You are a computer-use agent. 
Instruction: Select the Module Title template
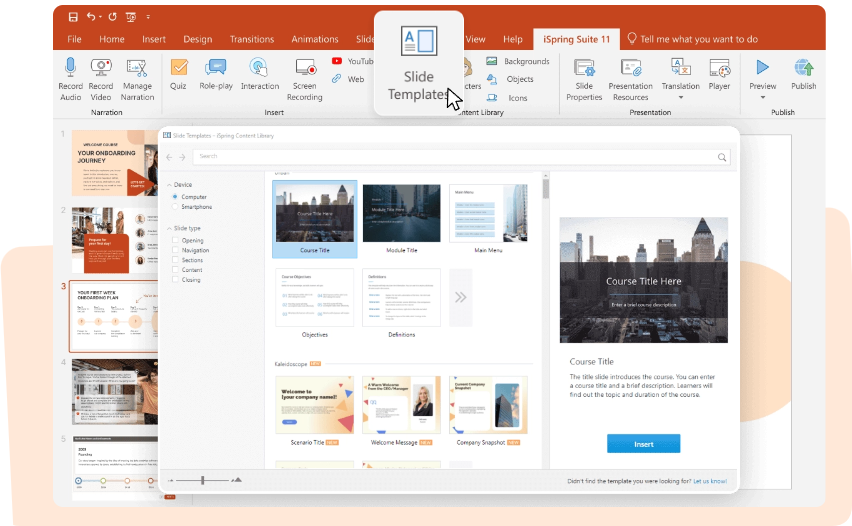click(x=402, y=219)
